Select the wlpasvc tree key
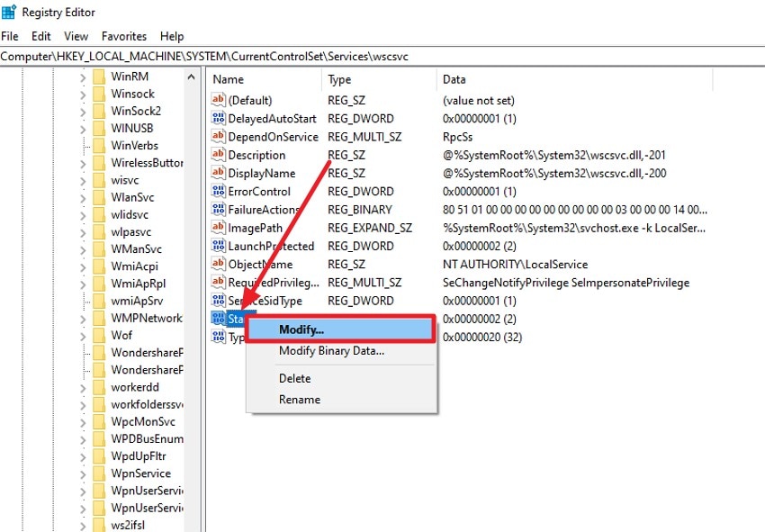 [x=130, y=232]
